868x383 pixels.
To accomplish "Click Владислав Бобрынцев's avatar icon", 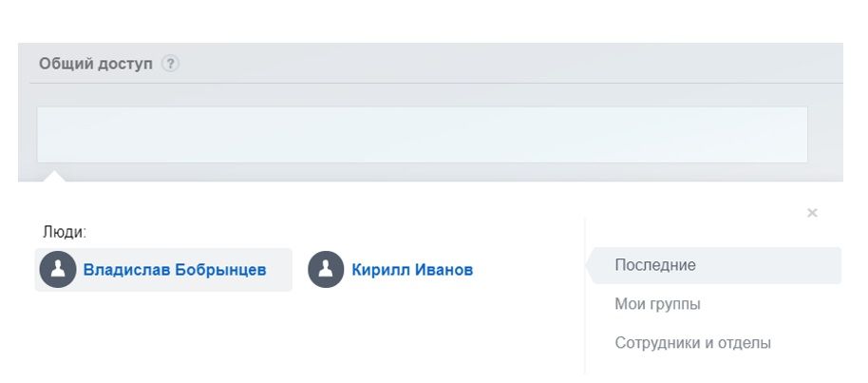I will pos(58,270).
